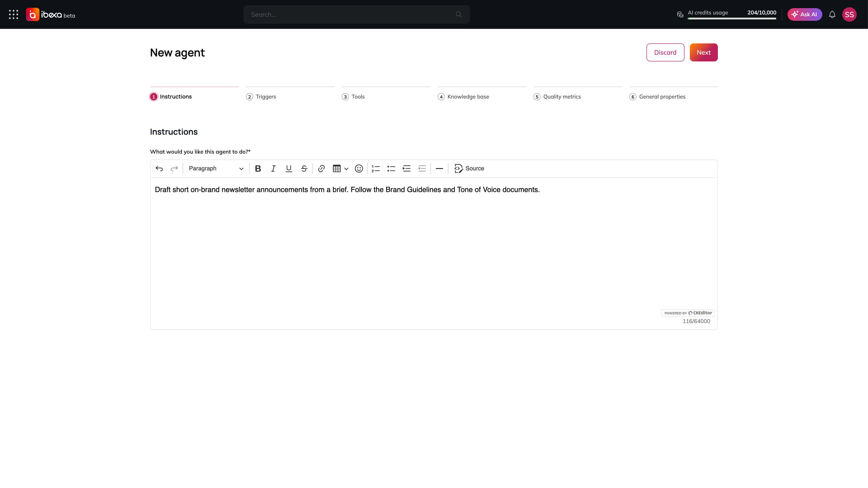Open the notifications bell
This screenshot has width=868, height=488.
[x=832, y=14]
